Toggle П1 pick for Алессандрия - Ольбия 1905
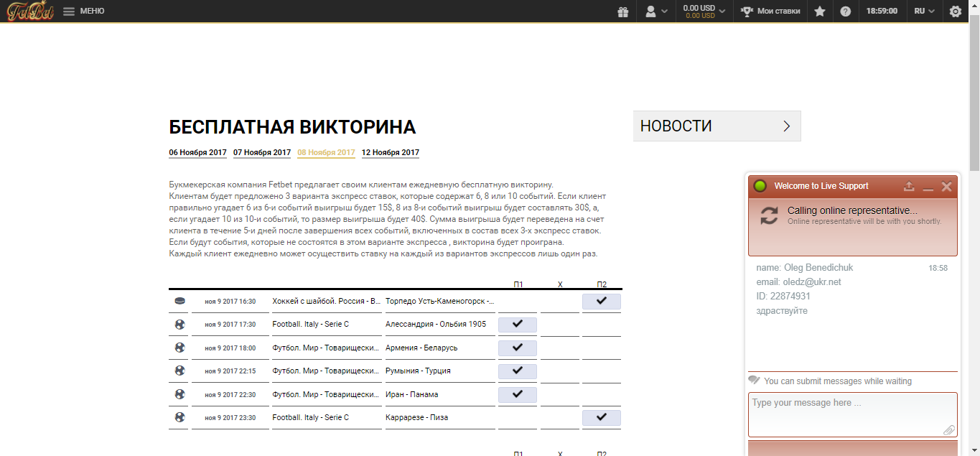The width and height of the screenshot is (980, 456). point(517,325)
